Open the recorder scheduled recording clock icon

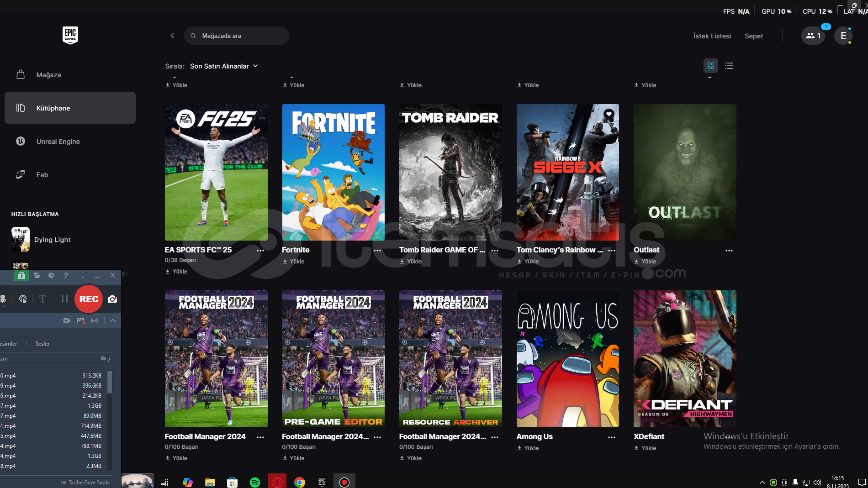click(51, 275)
